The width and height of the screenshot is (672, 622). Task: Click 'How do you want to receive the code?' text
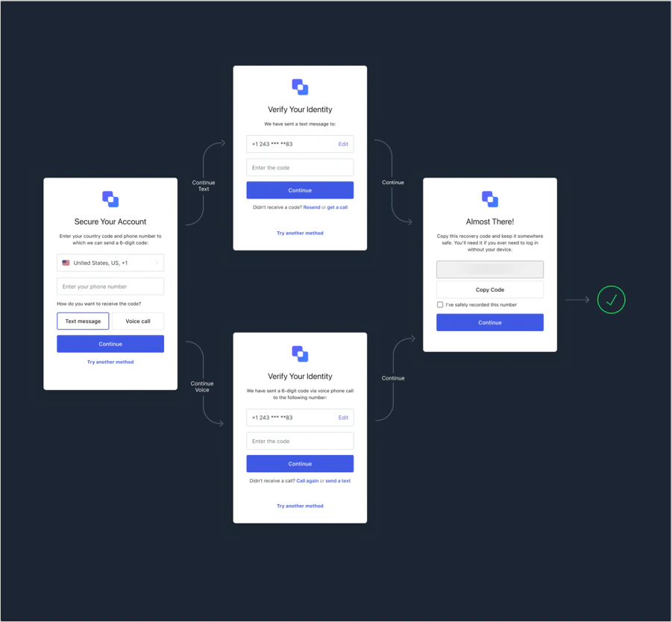(x=99, y=304)
